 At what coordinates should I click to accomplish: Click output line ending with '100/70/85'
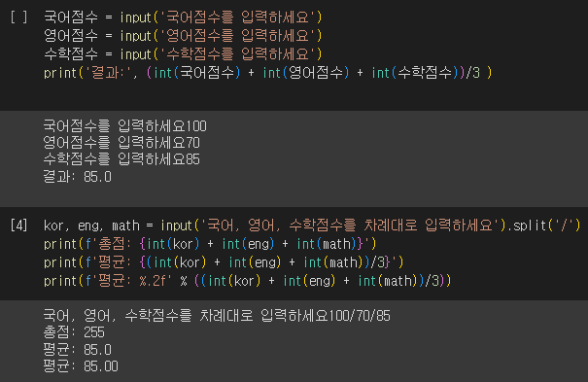click(217, 316)
